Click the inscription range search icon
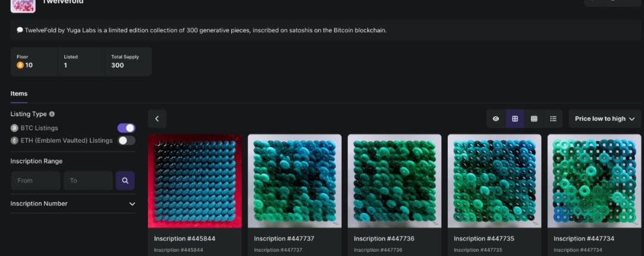Image resolution: width=644 pixels, height=256 pixels. [x=125, y=180]
